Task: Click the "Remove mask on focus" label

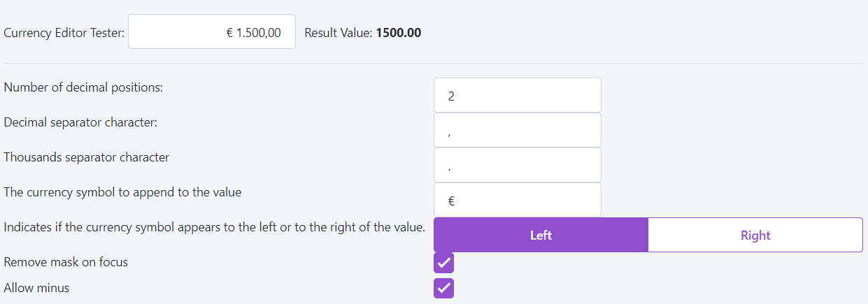Action: pyautogui.click(x=66, y=262)
